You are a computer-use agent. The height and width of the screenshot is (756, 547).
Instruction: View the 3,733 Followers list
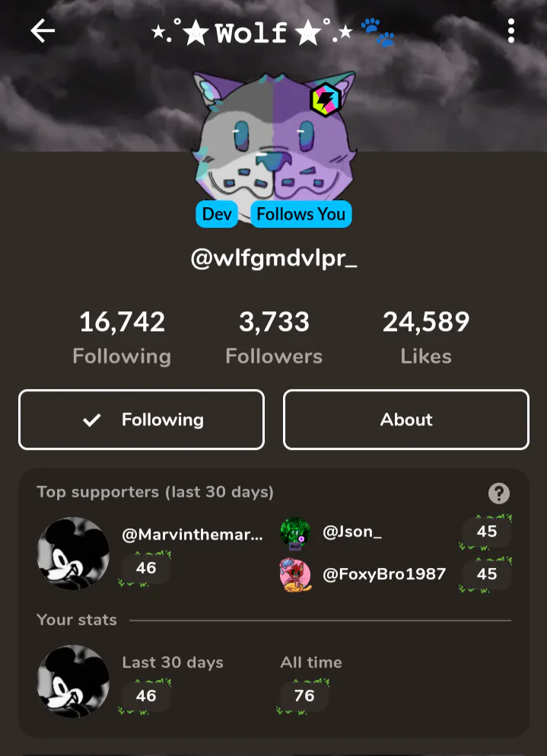274,337
